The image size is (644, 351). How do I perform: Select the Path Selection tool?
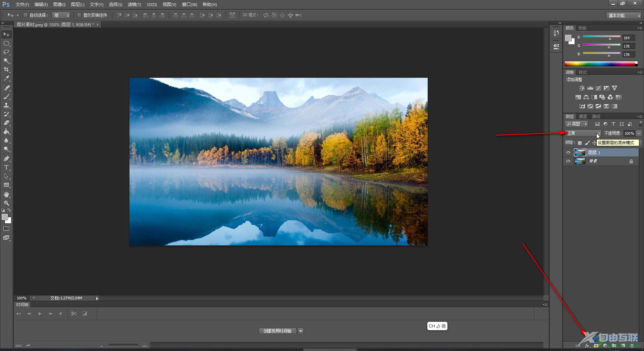tap(6, 176)
